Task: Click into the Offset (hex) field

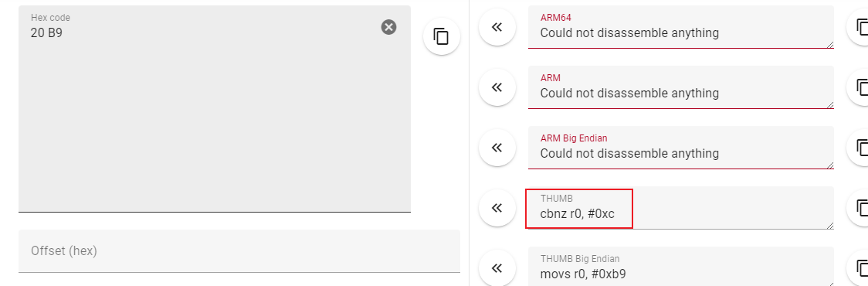Action: (x=239, y=251)
